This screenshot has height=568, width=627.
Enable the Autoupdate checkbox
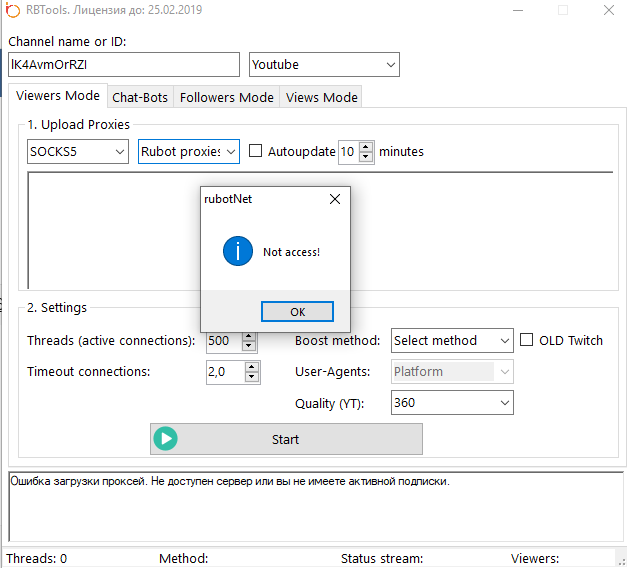[x=256, y=152]
